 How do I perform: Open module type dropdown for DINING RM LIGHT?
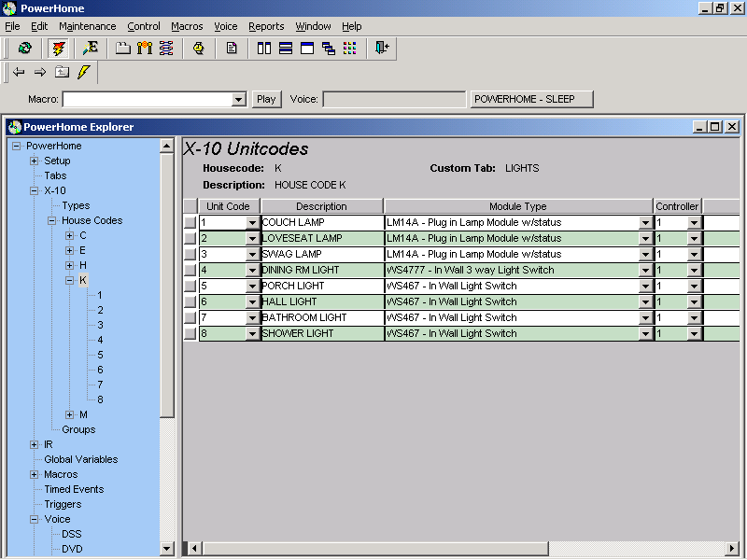coord(646,270)
